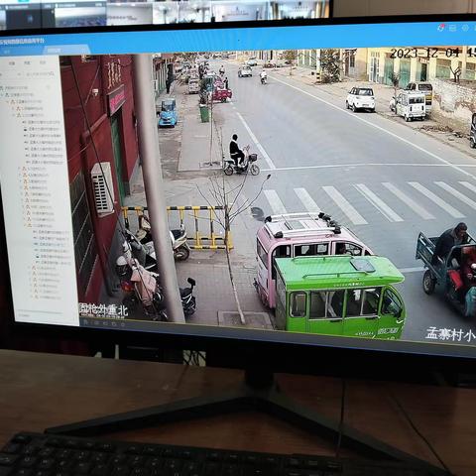Screen dimensions: 476x476
Task: Select first camera in upper expanded group
Action: pos(42,122)
